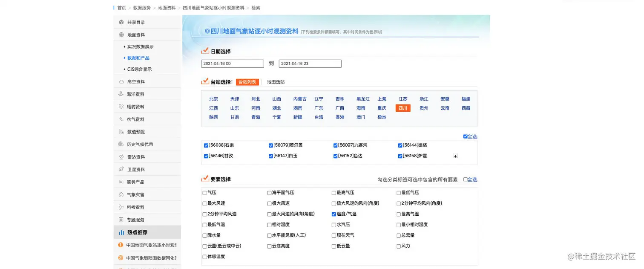Check the 风力 checkbox
This screenshot has width=644, height=269.
tap(399, 246)
